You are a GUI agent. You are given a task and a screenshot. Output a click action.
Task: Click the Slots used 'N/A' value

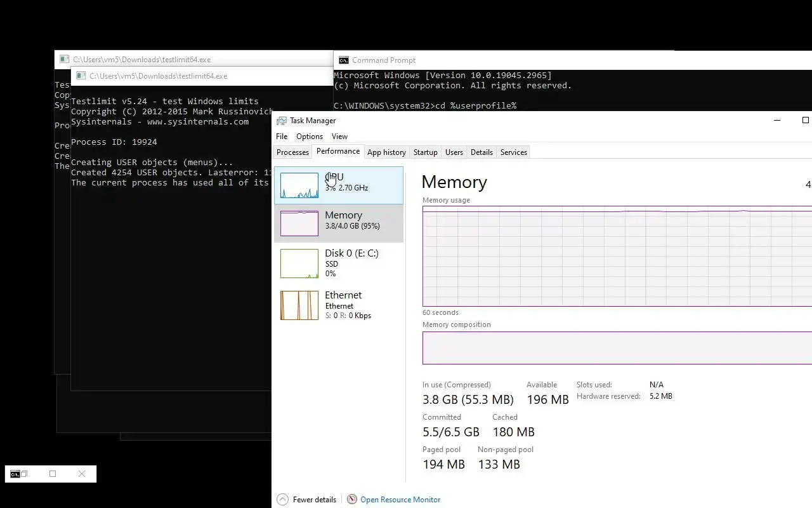(657, 385)
